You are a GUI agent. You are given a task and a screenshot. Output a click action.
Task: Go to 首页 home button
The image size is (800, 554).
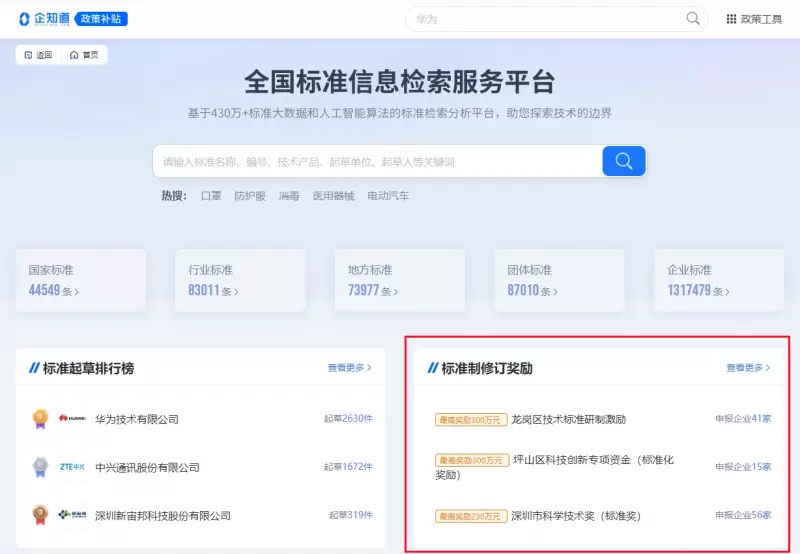84,55
